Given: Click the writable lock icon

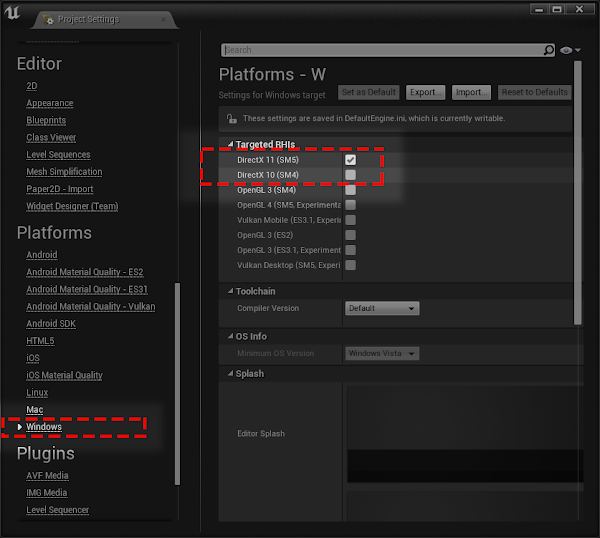Looking at the screenshot, I should tap(232, 119).
